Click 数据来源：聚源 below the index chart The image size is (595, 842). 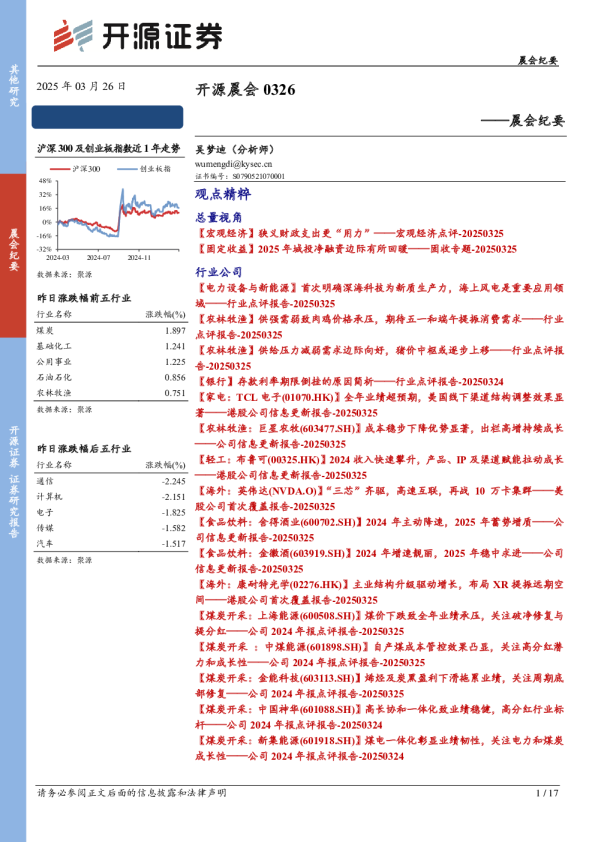(64, 274)
